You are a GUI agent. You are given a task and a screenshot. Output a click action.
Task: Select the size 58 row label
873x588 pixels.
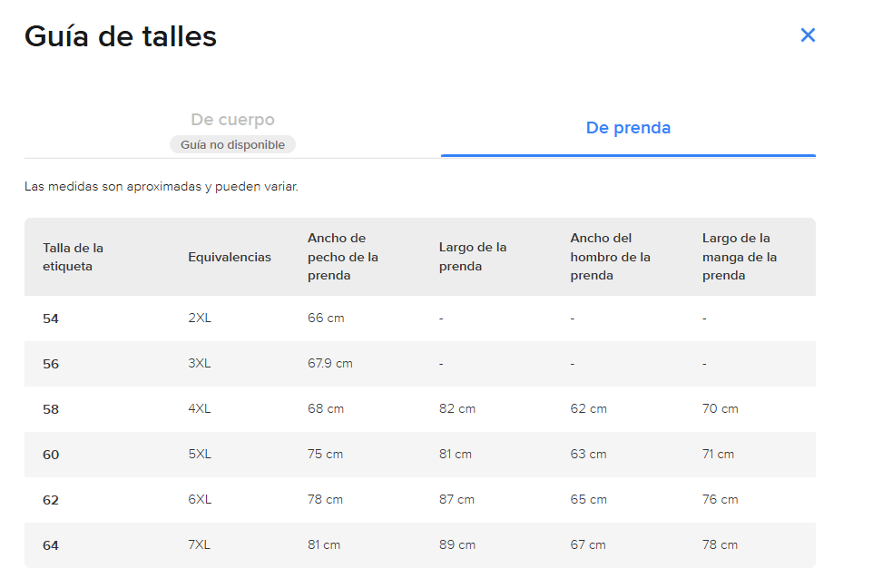click(51, 409)
